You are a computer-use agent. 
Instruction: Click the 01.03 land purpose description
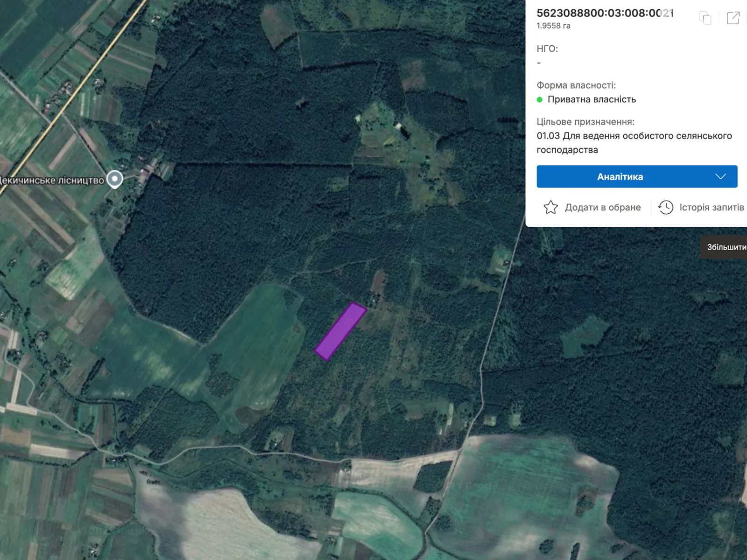coord(634,143)
